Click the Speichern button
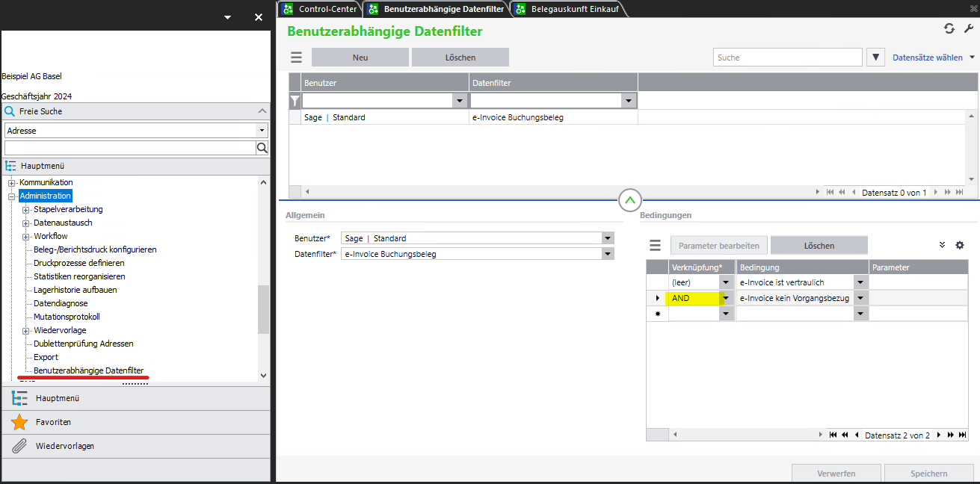The image size is (980, 484). [928, 474]
